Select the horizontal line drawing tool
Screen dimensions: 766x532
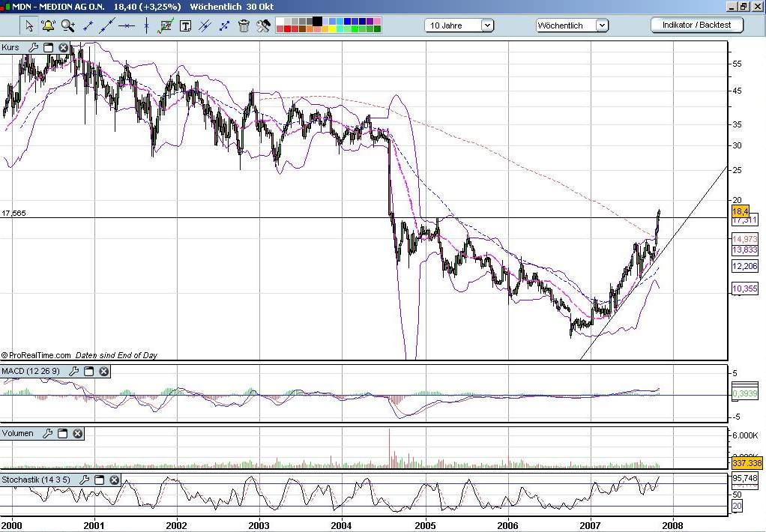pyautogui.click(x=127, y=25)
